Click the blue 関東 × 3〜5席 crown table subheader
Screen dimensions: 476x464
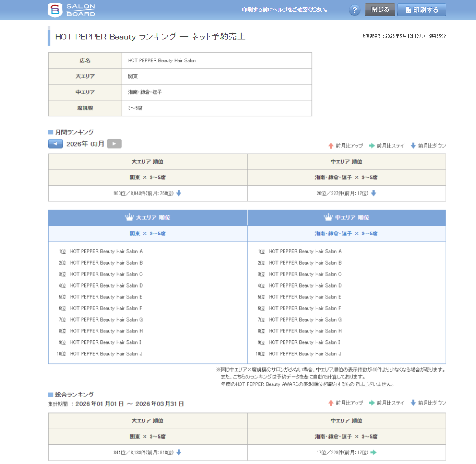[148, 233]
